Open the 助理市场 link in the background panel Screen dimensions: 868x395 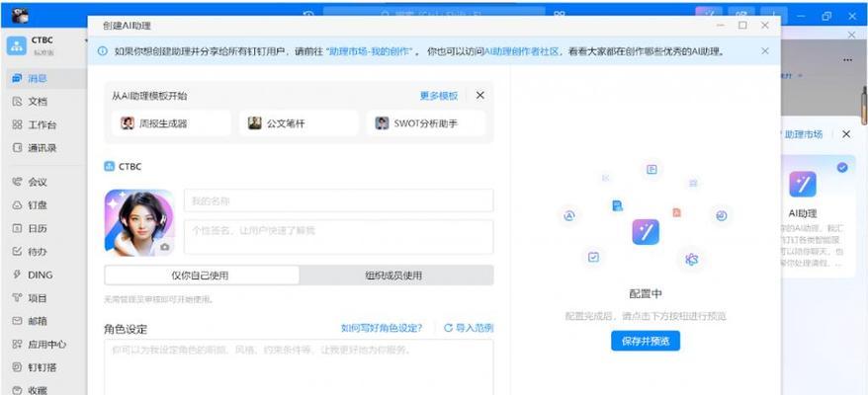pos(803,134)
